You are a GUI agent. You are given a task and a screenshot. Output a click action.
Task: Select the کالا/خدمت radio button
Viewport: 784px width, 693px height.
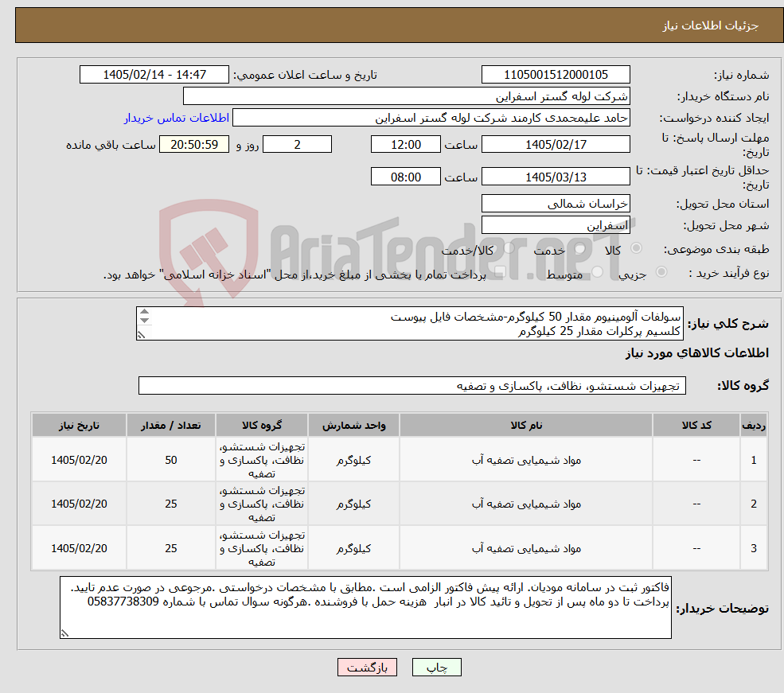point(509,247)
